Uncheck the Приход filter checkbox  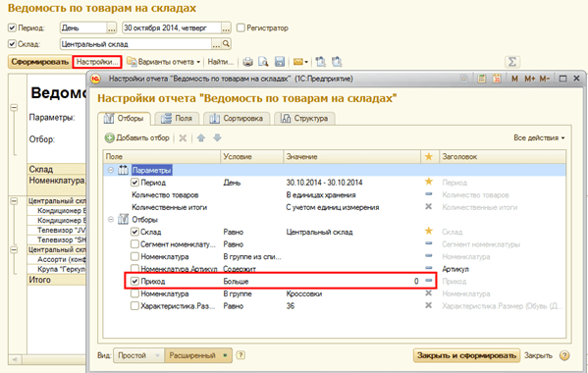[x=134, y=281]
